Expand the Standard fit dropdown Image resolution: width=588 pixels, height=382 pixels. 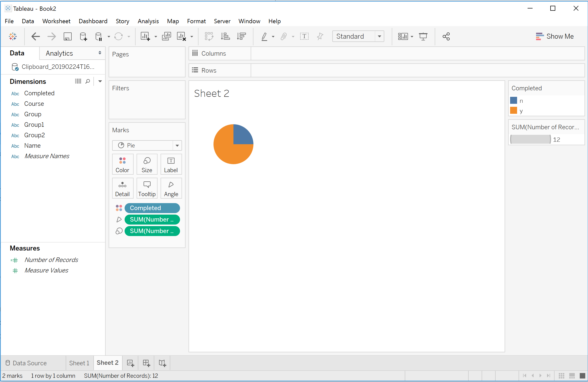[x=379, y=36]
